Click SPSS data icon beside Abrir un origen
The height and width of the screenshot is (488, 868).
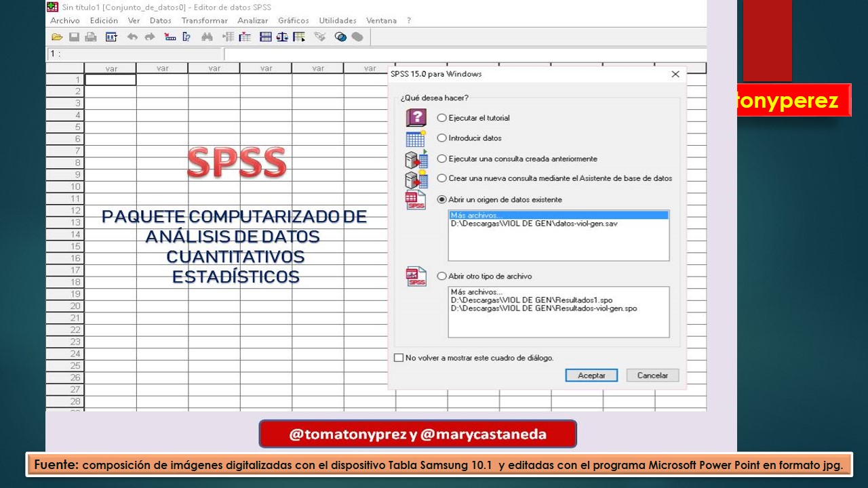pyautogui.click(x=416, y=200)
